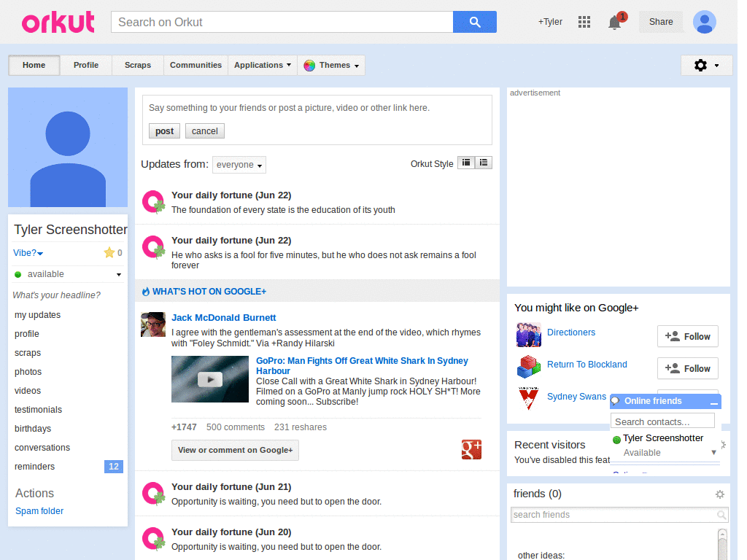Open the Communities tab
Screen dimensions: 747x560
(x=196, y=65)
